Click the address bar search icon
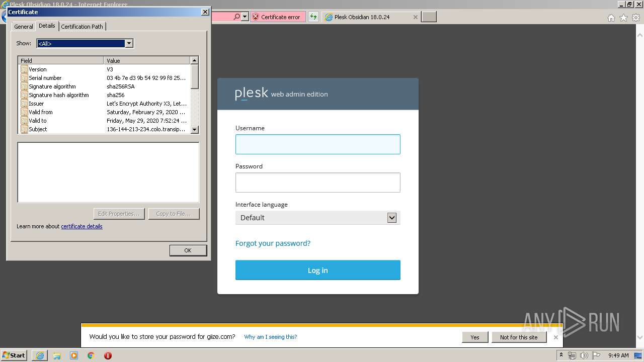 click(x=237, y=17)
